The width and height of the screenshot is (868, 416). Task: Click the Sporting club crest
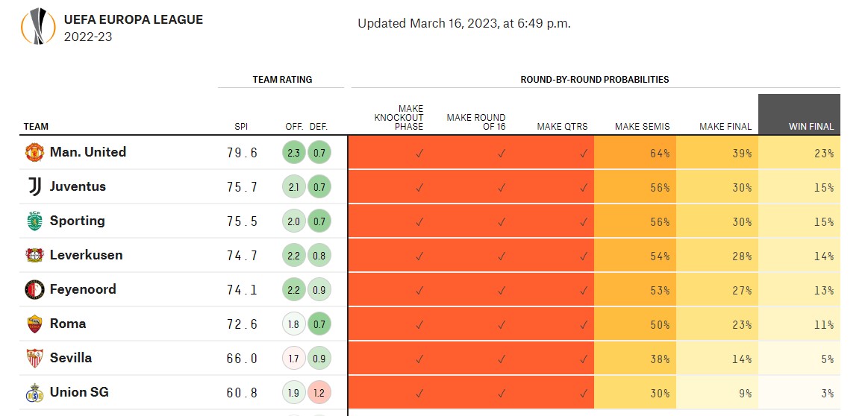coord(35,221)
